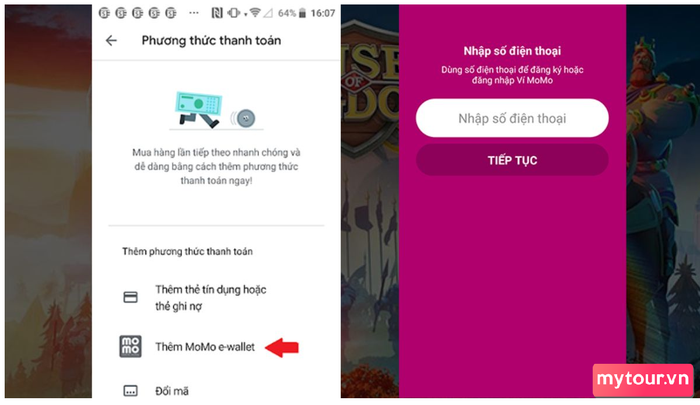Tap the first notification icon in status bar
This screenshot has width=700, height=405.
click(104, 13)
